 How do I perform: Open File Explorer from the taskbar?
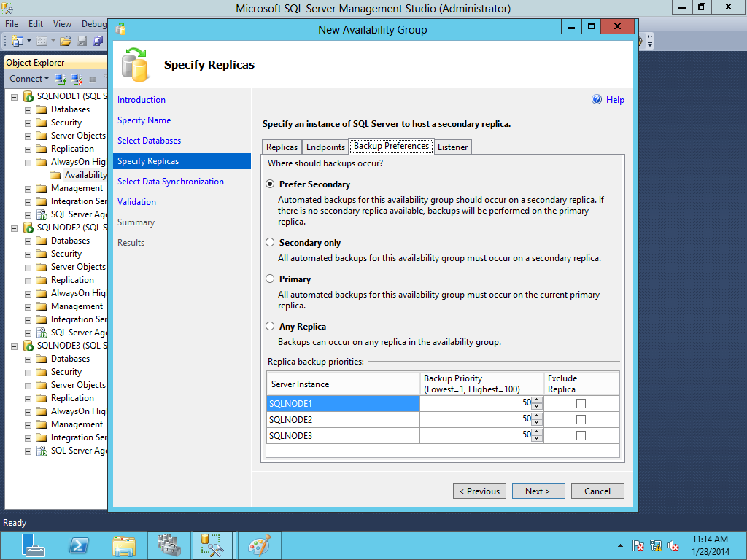[x=124, y=545]
